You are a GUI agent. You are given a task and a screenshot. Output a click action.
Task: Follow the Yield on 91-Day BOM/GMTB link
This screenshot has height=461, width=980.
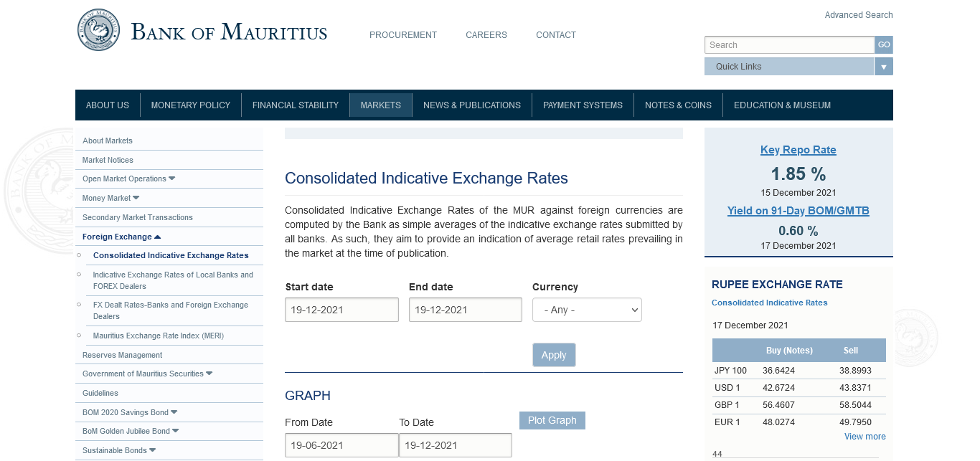[x=798, y=211]
